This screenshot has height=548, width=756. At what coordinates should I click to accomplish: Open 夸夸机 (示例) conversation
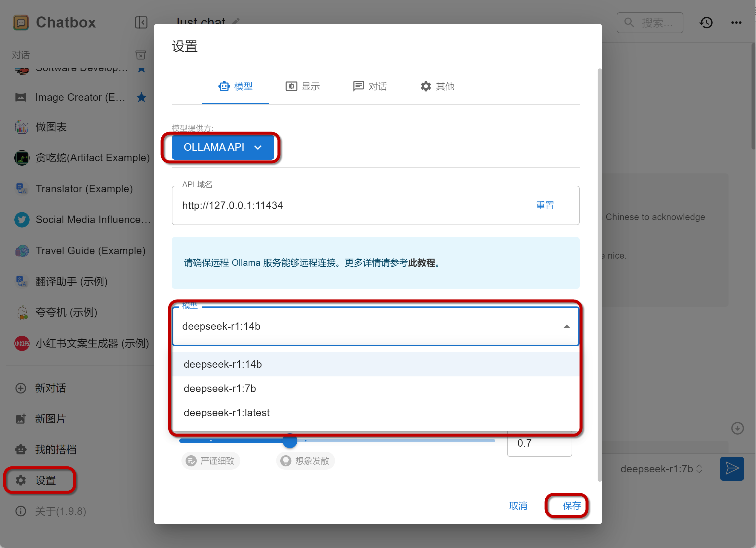click(82, 312)
